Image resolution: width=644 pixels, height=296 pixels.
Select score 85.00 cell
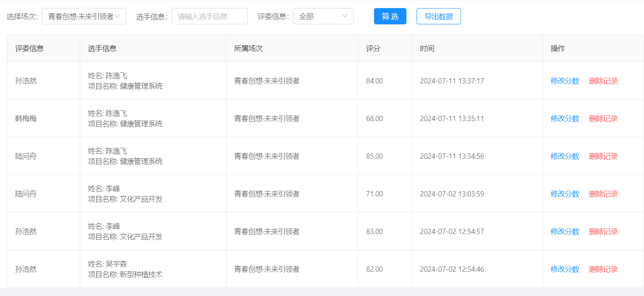[385, 156]
